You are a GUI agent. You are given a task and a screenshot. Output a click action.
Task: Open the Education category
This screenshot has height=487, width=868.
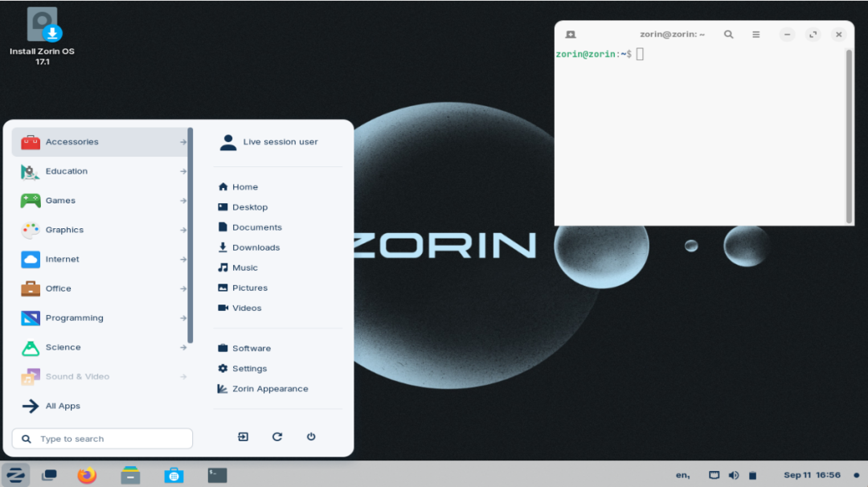coord(100,171)
